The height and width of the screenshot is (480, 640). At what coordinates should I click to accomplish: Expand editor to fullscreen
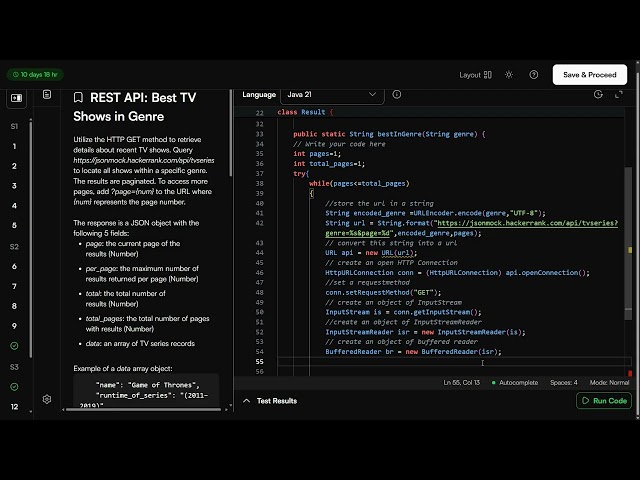(x=619, y=95)
